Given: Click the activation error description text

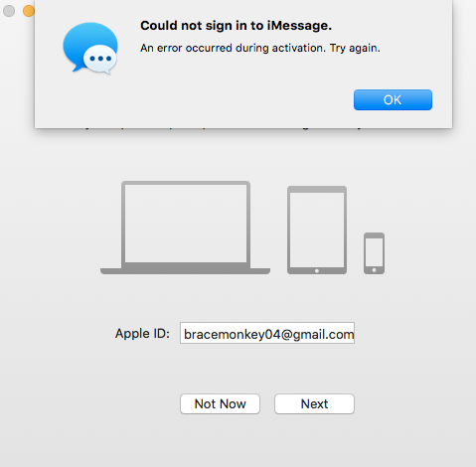Looking at the screenshot, I should click(x=260, y=48).
